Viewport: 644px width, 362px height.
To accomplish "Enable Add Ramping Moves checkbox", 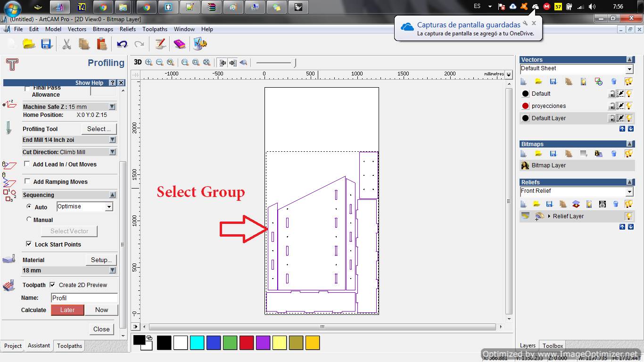I will click(x=27, y=181).
